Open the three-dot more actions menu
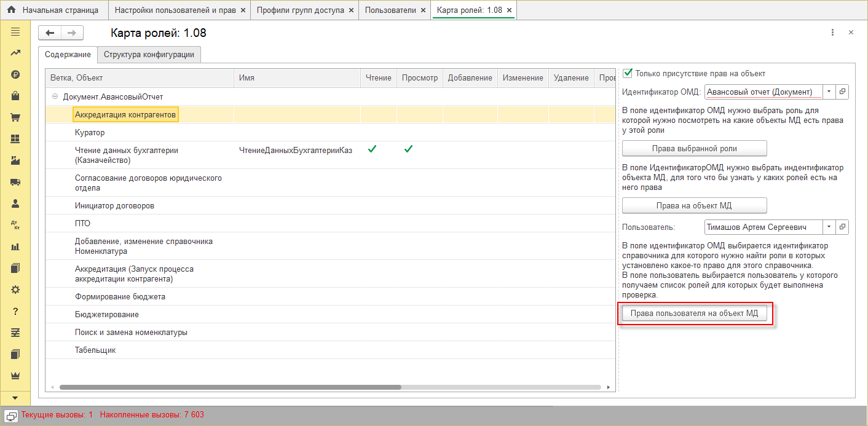The height and width of the screenshot is (426, 868). 832,33
